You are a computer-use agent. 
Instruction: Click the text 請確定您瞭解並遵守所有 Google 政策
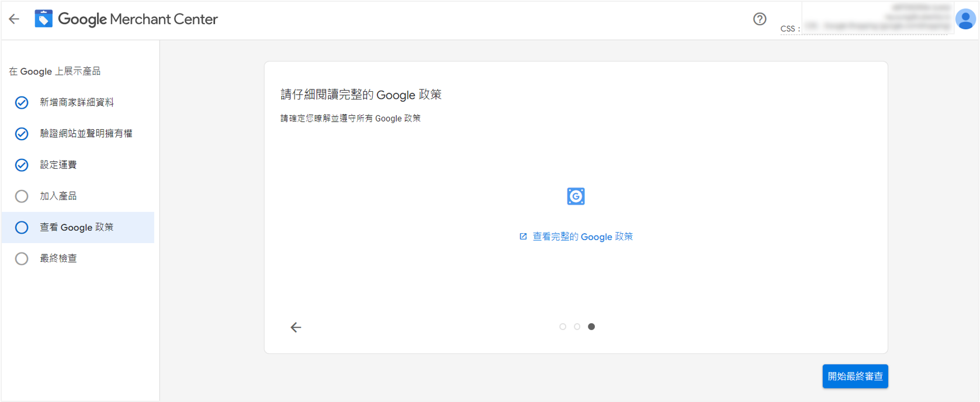click(x=351, y=119)
